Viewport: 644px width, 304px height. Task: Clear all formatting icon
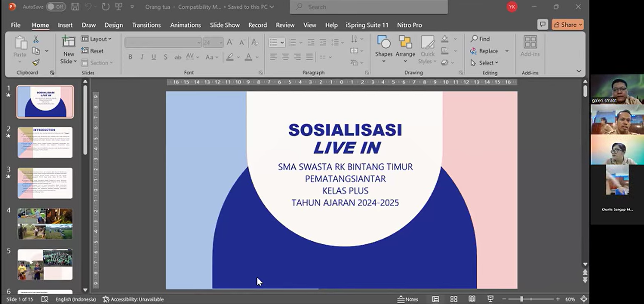[x=255, y=42]
